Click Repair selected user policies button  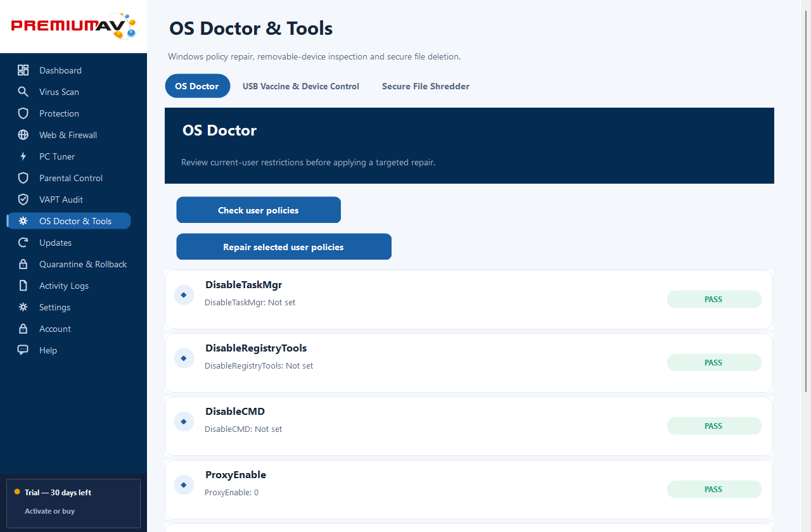[284, 247]
